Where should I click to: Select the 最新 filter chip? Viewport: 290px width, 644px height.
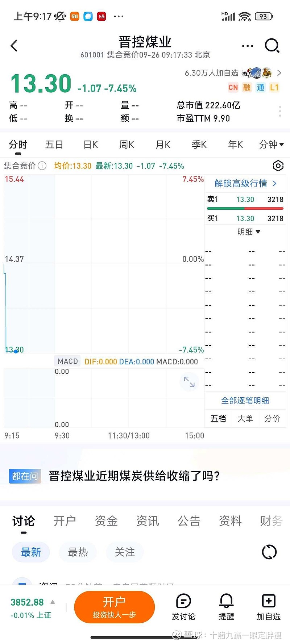[x=31, y=552]
